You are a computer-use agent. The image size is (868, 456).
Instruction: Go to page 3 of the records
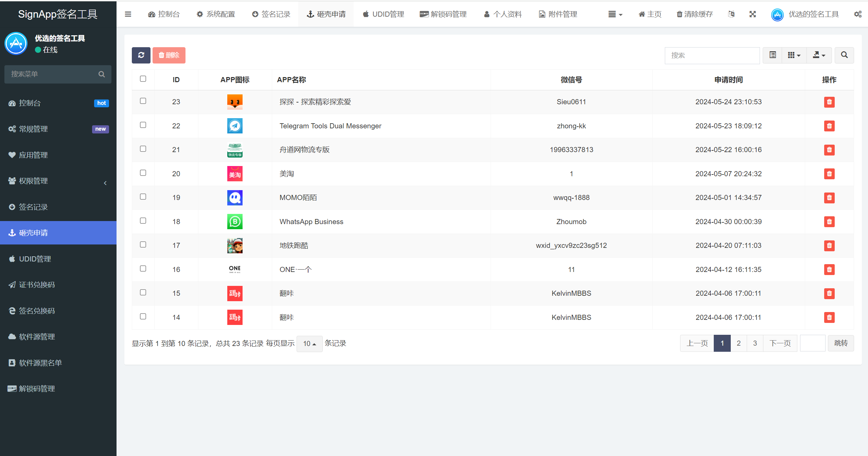click(x=755, y=343)
